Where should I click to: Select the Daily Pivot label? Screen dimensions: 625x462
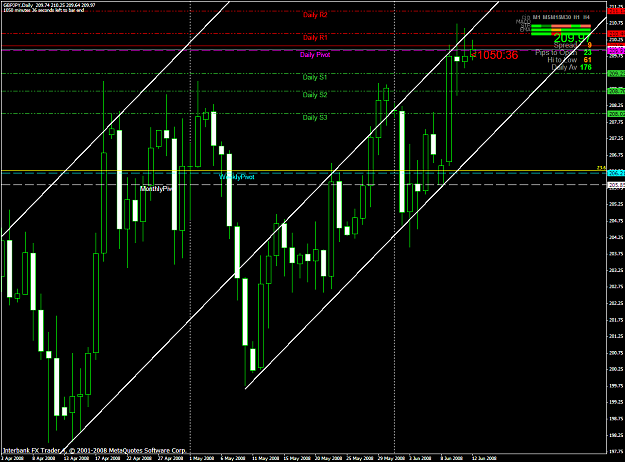(315, 55)
